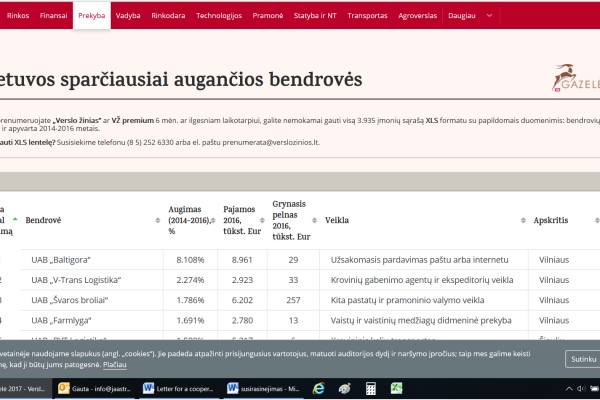Click Kita pastatų ir pramoninio valymo veikla
The image size is (600, 400).
408,300
